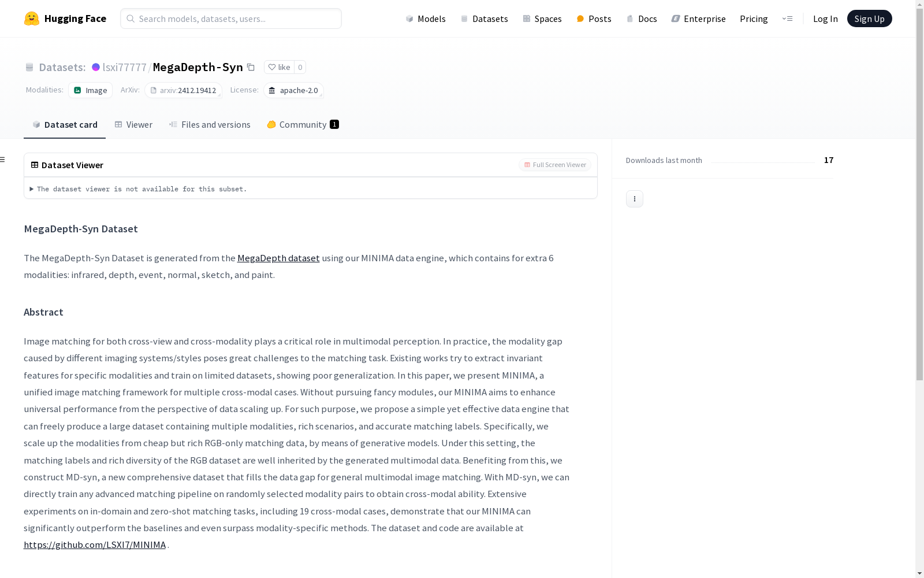Click the Sign Up button
Viewport: 924px width, 578px height.
[x=869, y=18]
